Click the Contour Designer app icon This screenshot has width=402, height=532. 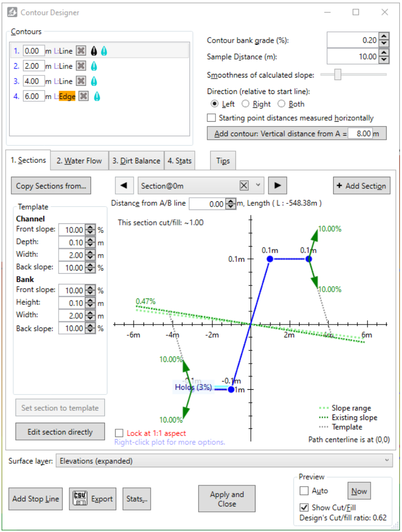[x=12, y=12]
